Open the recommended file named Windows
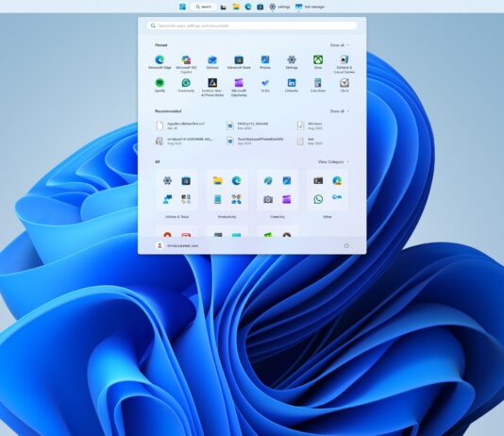504x436 pixels. (311, 126)
